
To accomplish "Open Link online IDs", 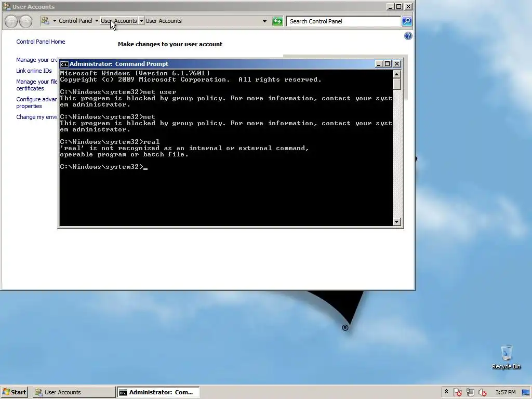I will 34,71.
